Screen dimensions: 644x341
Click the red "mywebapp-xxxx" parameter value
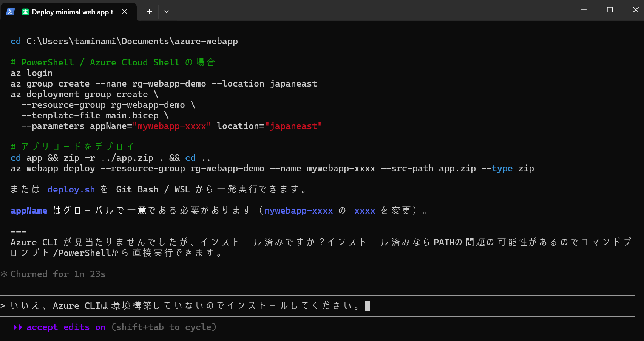pos(172,126)
